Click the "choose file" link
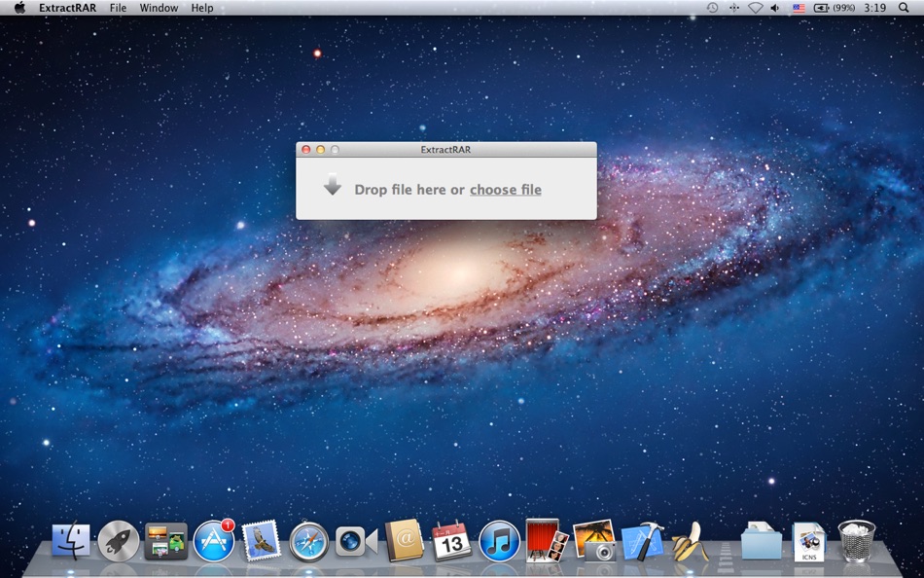 505,190
